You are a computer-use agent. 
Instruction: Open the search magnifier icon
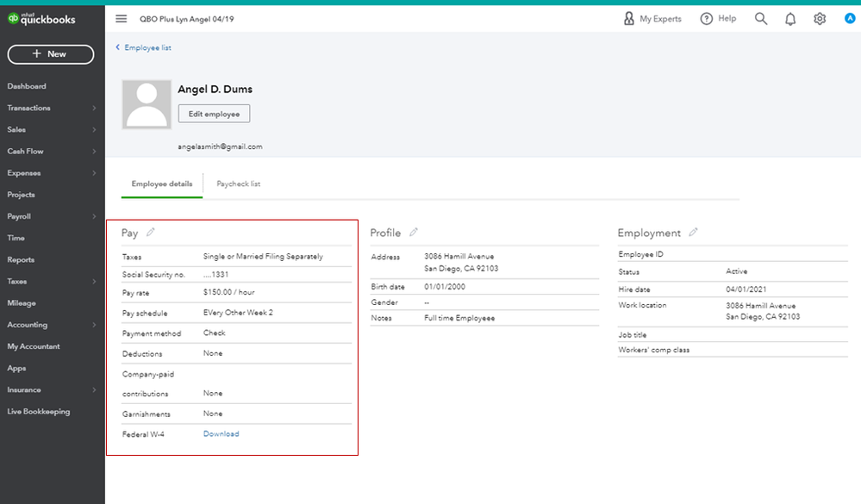(x=761, y=19)
